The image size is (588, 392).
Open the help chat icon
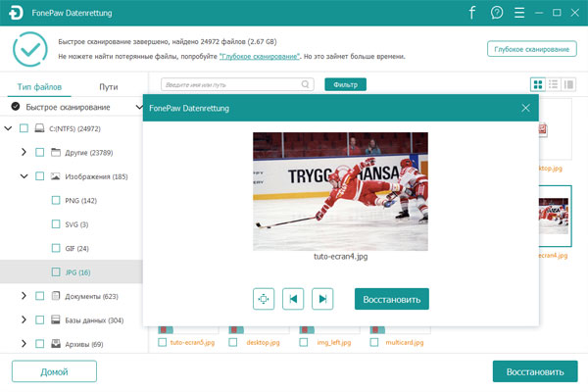(497, 13)
